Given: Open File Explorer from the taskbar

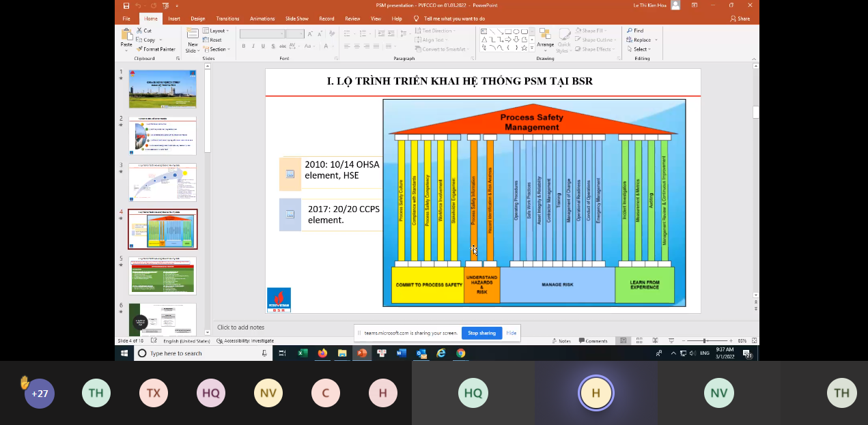Looking at the screenshot, I should (x=342, y=353).
